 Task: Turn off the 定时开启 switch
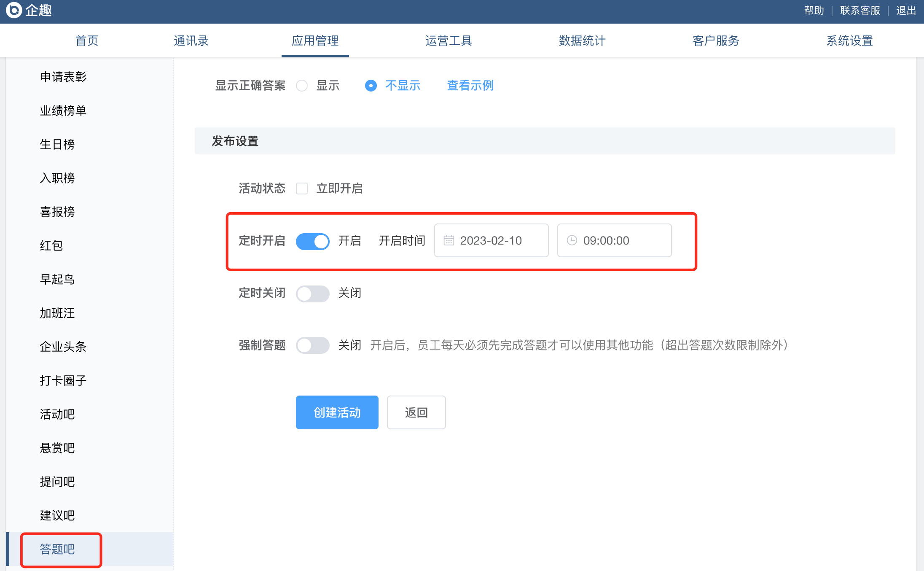point(312,242)
